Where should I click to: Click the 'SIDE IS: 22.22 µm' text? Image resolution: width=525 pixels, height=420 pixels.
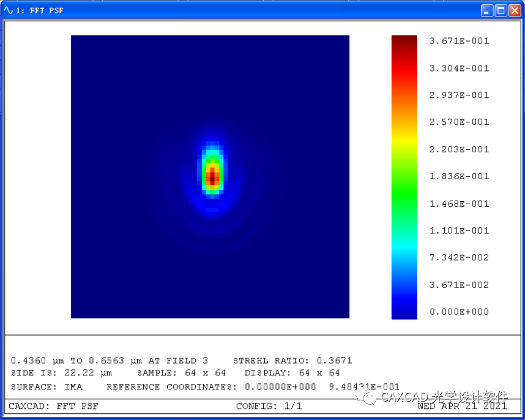coord(61,373)
